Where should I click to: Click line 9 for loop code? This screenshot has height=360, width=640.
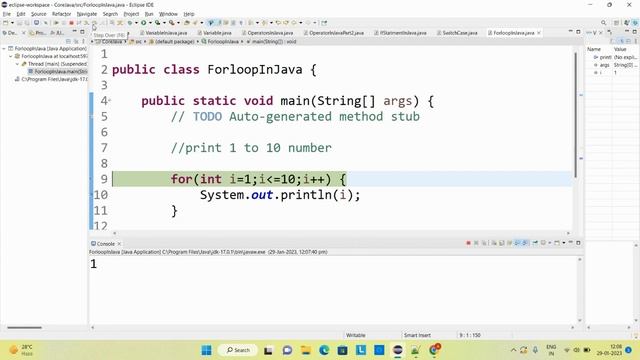point(258,179)
